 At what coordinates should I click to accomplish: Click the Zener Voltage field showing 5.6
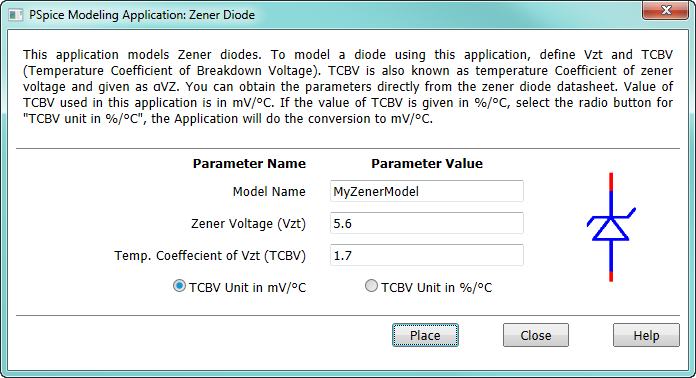(427, 223)
